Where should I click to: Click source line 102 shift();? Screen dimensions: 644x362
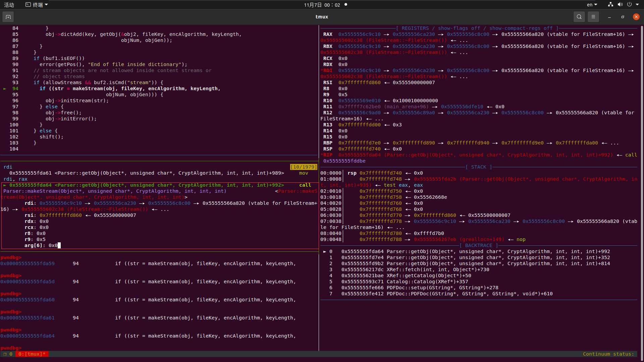(51, 137)
